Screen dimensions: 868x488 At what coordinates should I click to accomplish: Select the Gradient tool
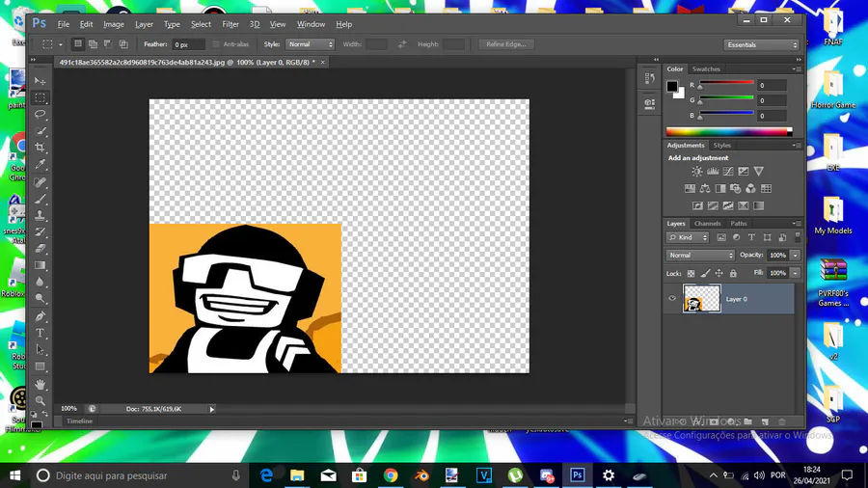(x=40, y=265)
